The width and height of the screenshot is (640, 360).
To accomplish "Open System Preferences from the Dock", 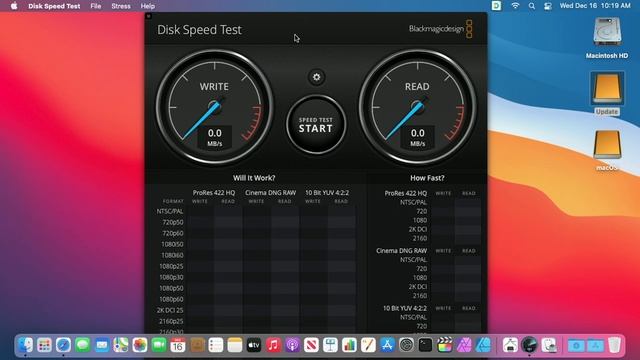I will tap(406, 345).
